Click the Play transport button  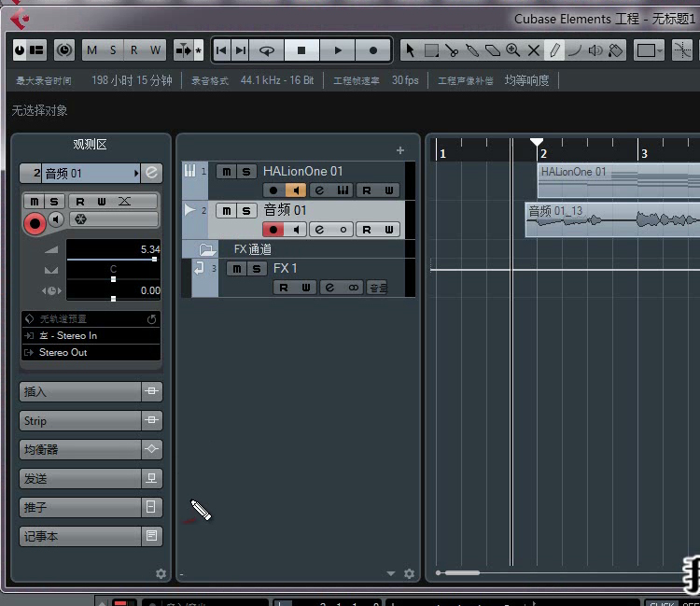(338, 50)
